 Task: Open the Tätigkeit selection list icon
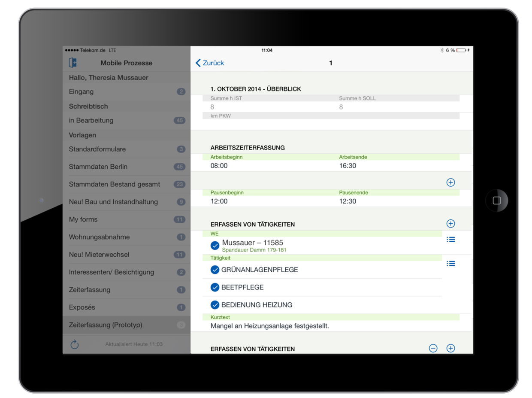450,263
